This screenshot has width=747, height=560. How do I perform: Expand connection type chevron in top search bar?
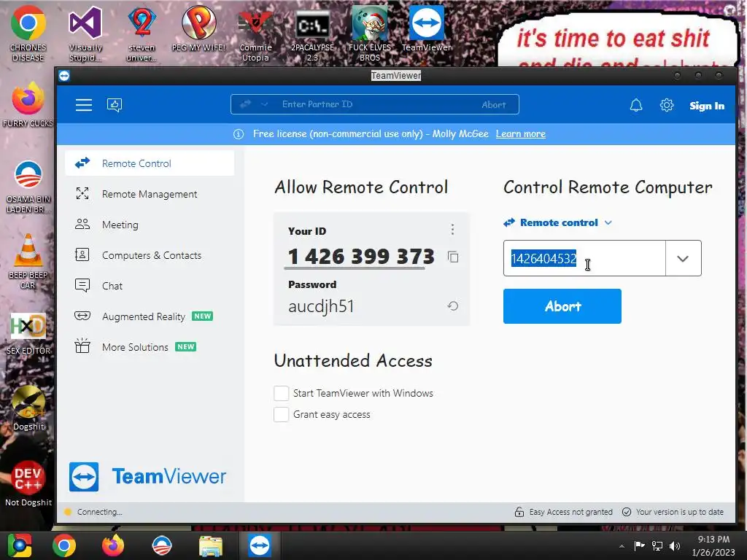tap(264, 104)
